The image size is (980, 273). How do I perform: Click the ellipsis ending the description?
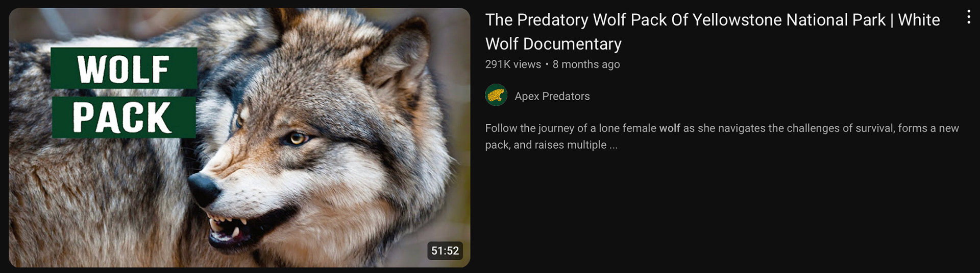[x=614, y=145]
